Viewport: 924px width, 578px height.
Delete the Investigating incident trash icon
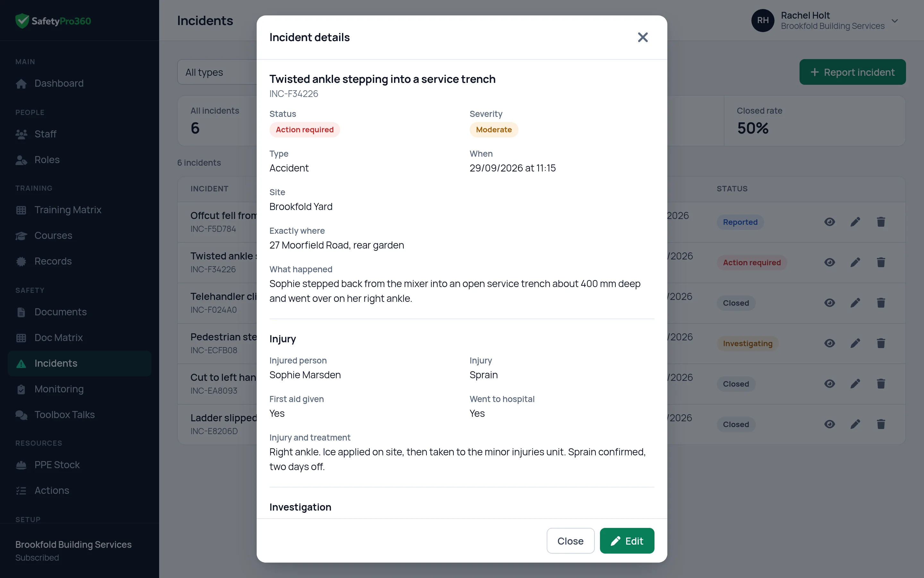pyautogui.click(x=881, y=343)
